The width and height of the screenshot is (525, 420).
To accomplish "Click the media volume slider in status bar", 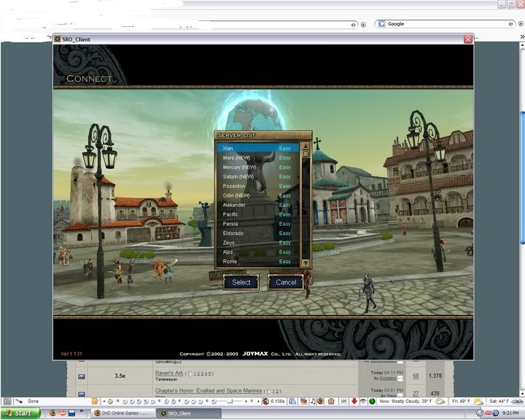I will click(x=230, y=401).
